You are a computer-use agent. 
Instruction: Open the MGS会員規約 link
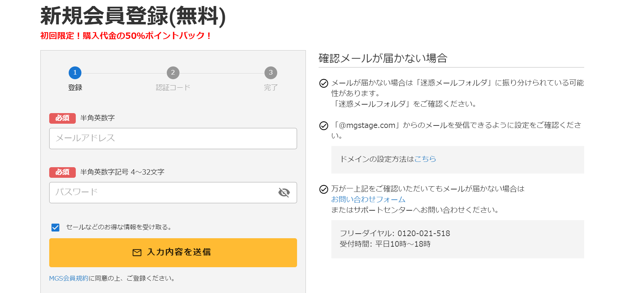[69, 279]
